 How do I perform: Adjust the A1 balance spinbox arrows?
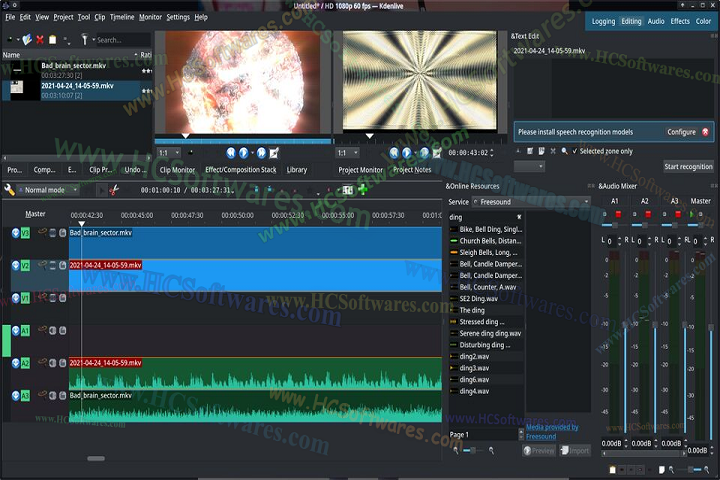point(619,241)
